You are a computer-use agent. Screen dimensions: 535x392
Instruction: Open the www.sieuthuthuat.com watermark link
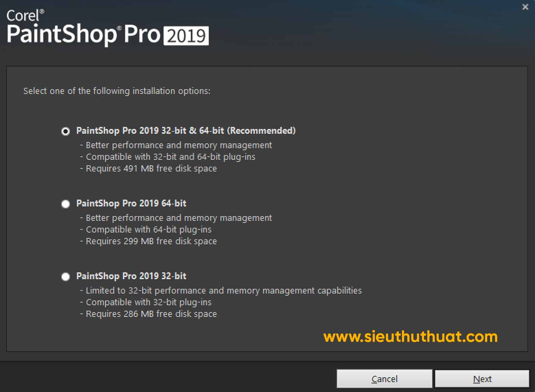click(x=411, y=337)
